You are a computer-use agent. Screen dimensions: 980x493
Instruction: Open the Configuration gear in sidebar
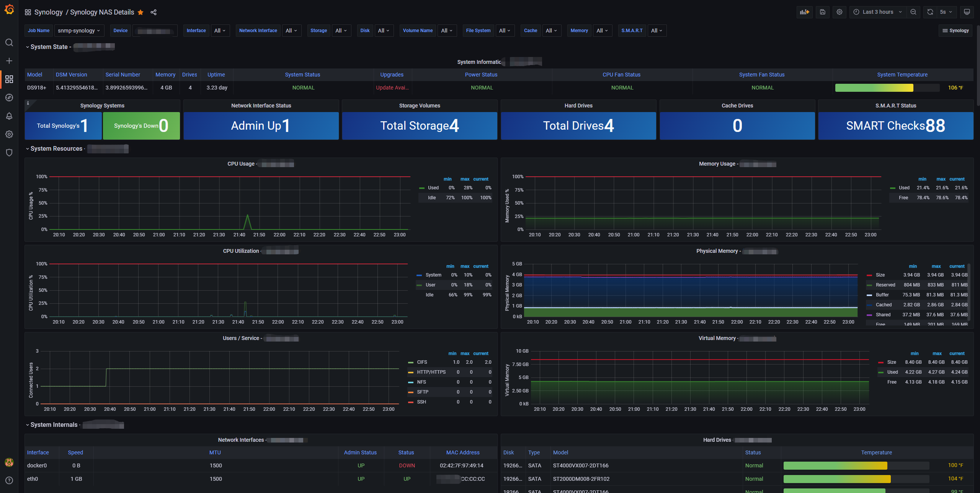[x=9, y=134]
